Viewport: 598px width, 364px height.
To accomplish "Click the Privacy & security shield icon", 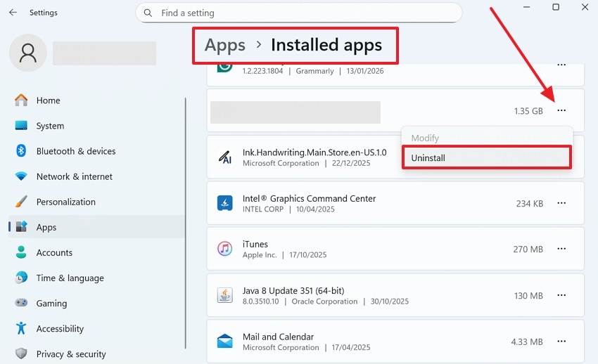I will pyautogui.click(x=21, y=353).
